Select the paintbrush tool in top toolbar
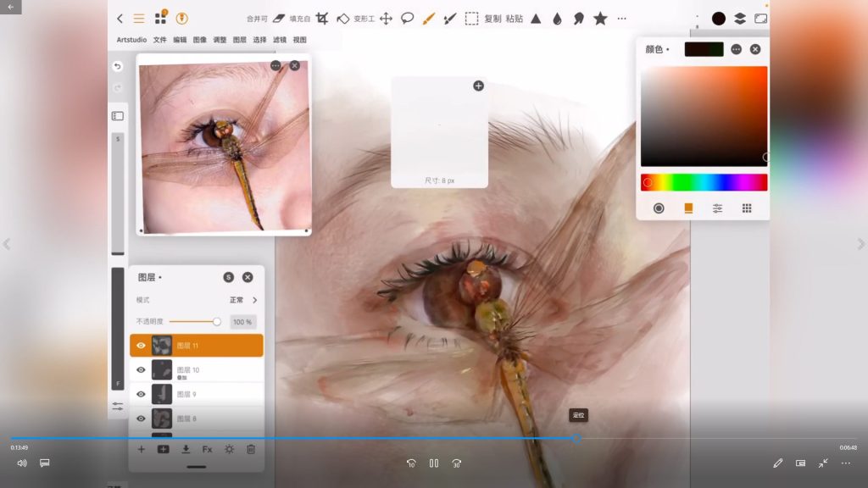The height and width of the screenshot is (488, 868). [x=429, y=19]
